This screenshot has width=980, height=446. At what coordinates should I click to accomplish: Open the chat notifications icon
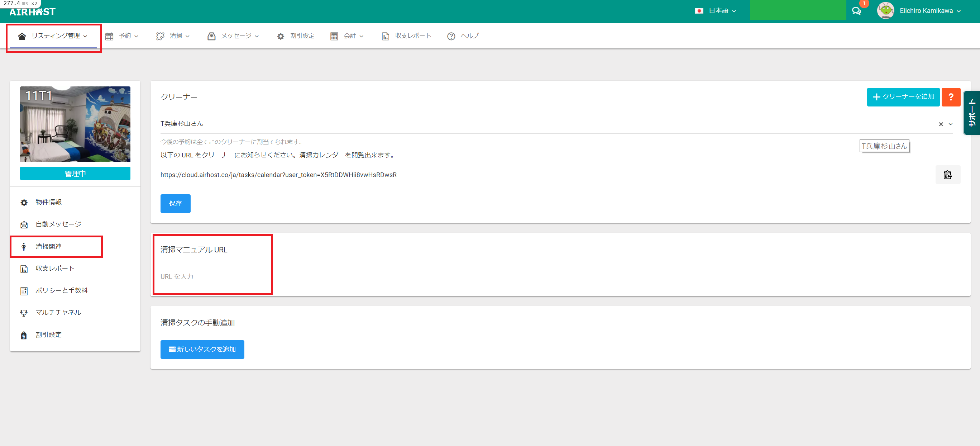point(856,11)
